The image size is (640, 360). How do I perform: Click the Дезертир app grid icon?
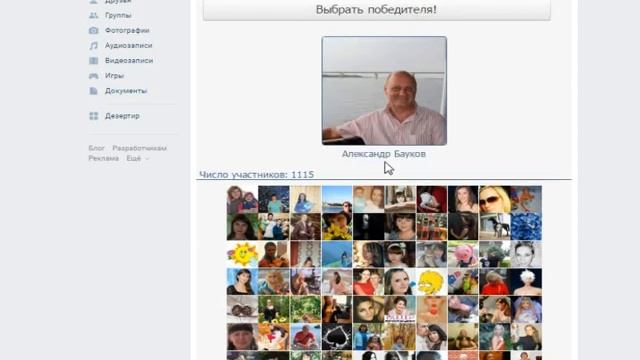(93, 116)
